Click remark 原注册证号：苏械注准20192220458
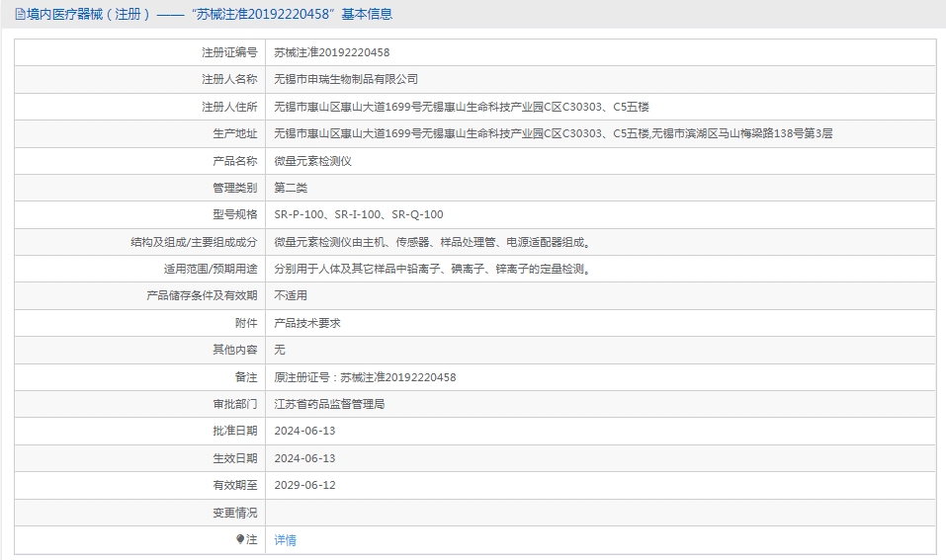946x560 pixels. point(365,377)
